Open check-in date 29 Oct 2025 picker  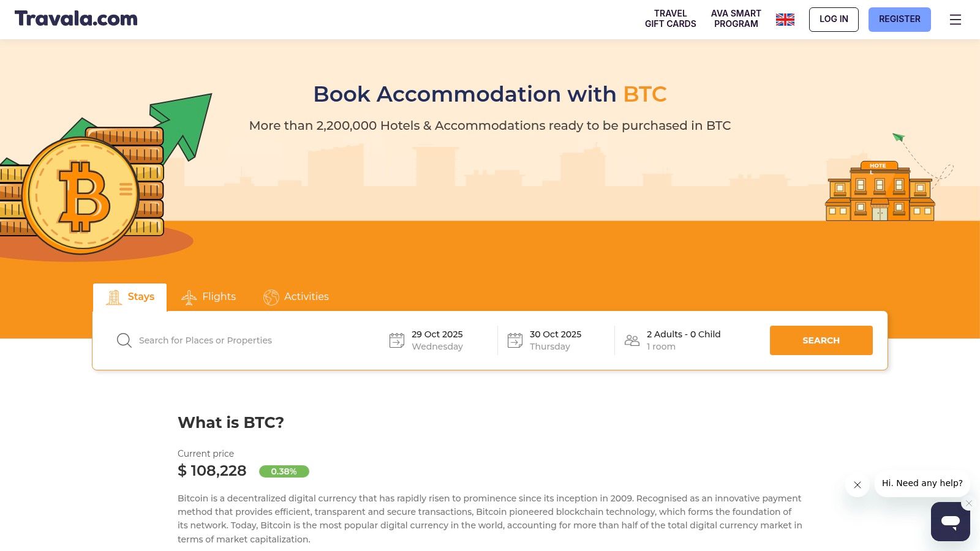point(437,340)
